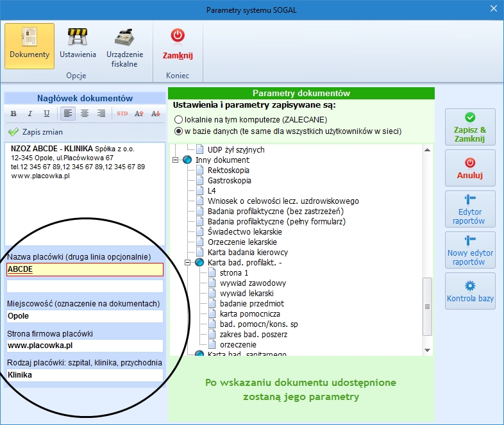
Task: Collapse the 'Inny dokument' tree node
Action: 175,160
